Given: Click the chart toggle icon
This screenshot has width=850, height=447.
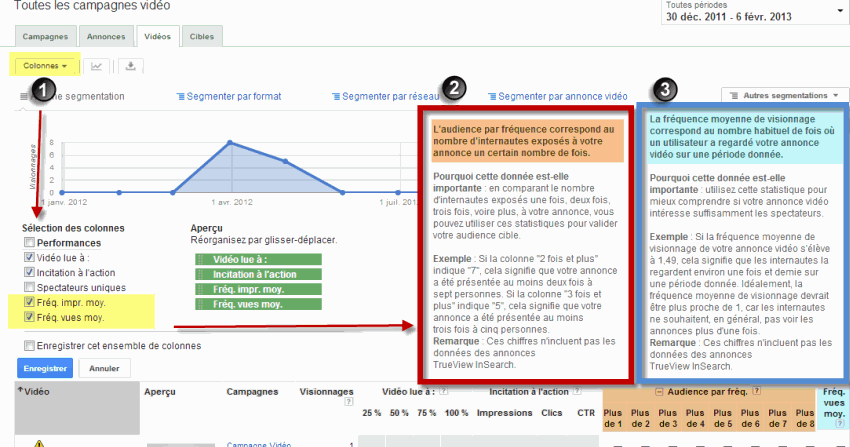Looking at the screenshot, I should pos(96,66).
